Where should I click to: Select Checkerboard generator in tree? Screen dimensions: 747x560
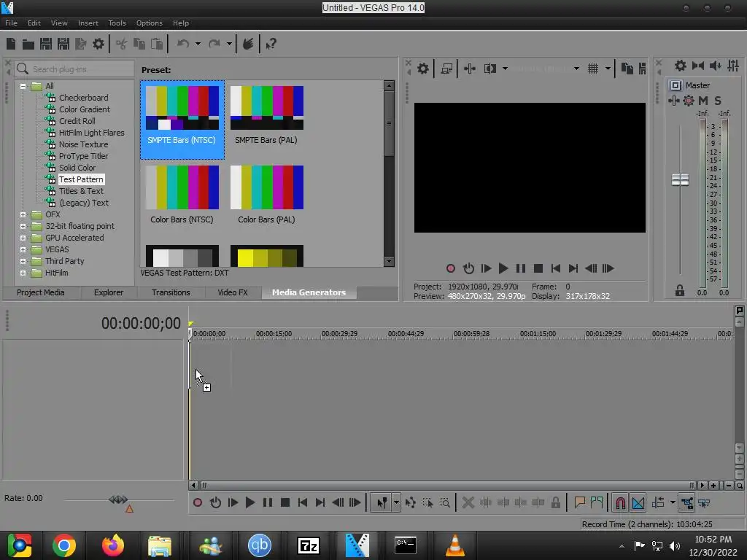[83, 98]
